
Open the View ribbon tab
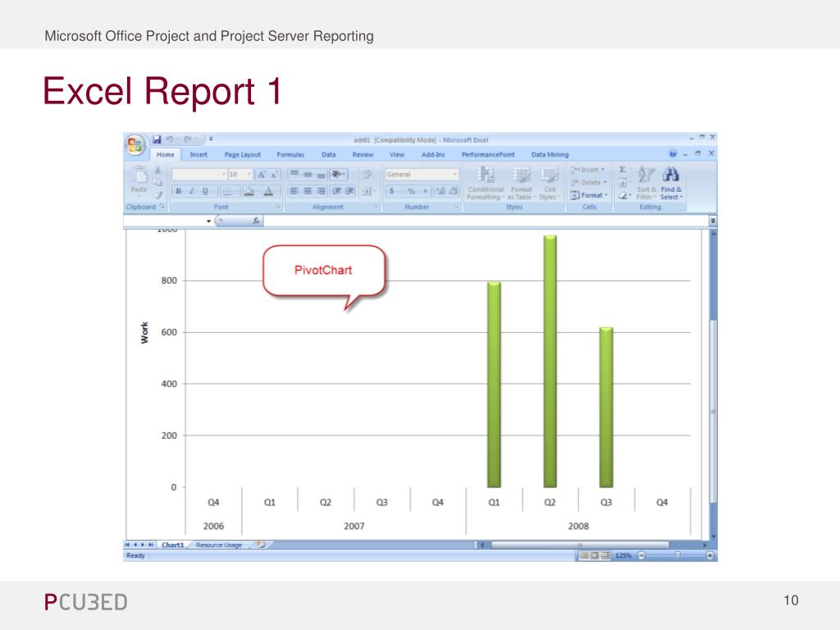(x=396, y=155)
